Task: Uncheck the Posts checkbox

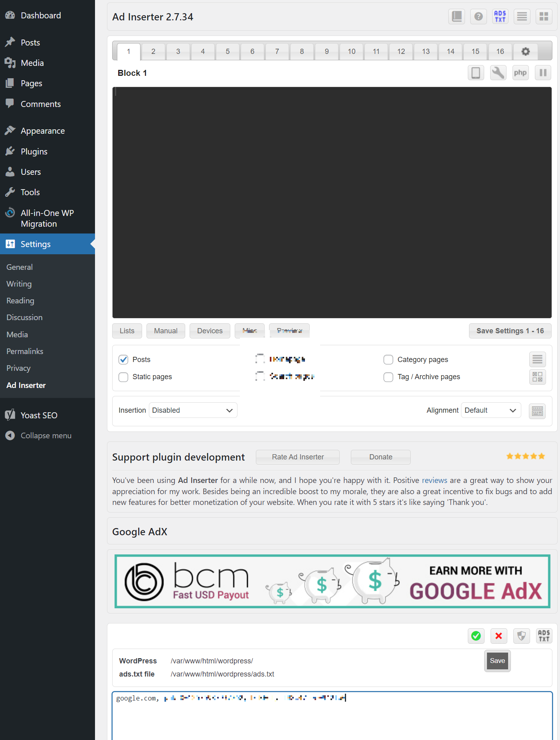Action: pyautogui.click(x=123, y=360)
